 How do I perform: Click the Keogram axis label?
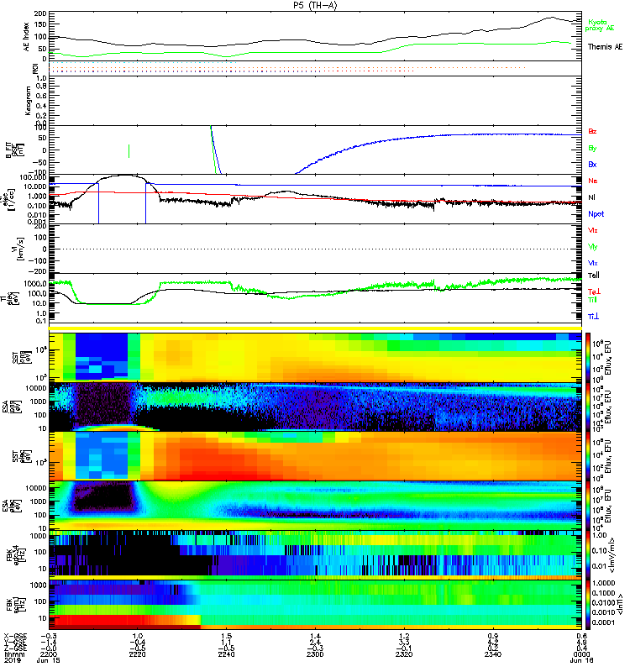(28, 101)
